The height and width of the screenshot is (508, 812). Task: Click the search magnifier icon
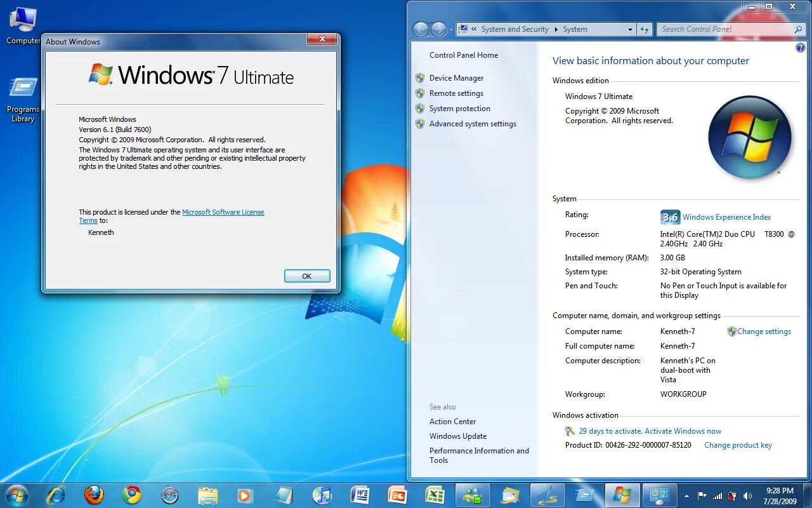coord(798,29)
